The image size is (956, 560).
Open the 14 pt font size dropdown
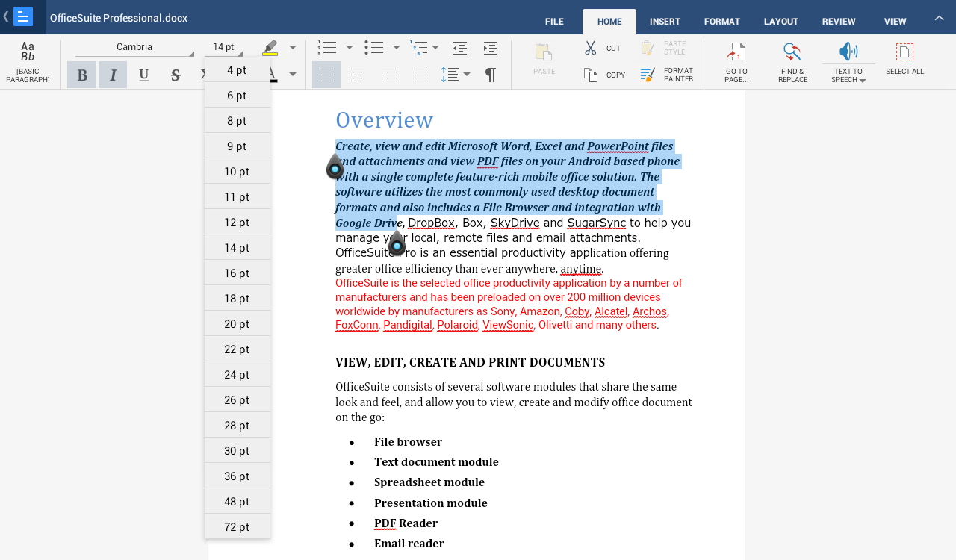(223, 47)
